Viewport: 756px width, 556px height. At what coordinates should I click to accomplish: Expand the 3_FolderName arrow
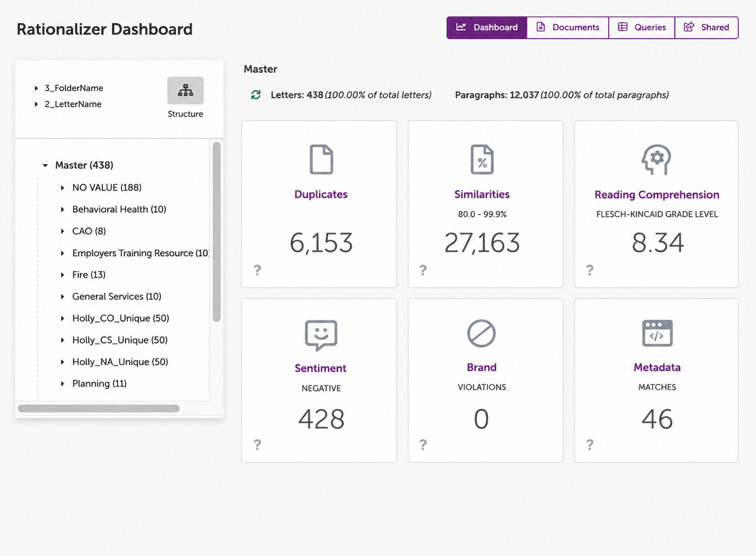pyautogui.click(x=36, y=88)
